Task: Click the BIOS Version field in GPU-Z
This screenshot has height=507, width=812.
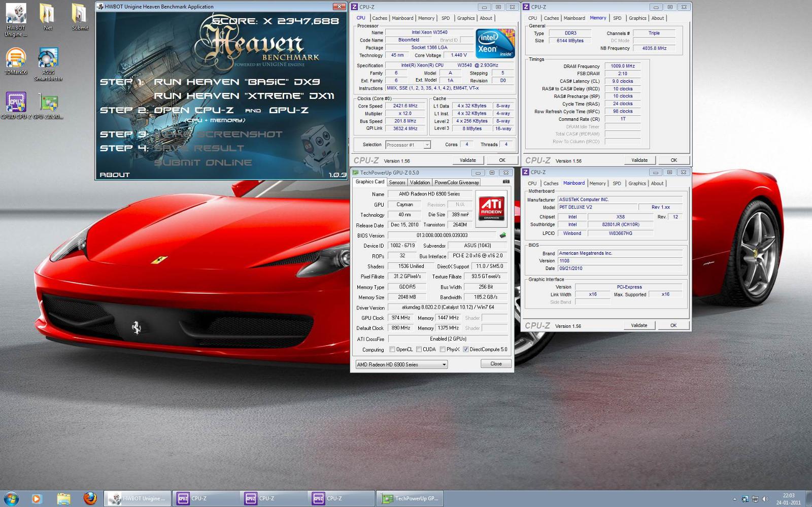Action: [443, 235]
